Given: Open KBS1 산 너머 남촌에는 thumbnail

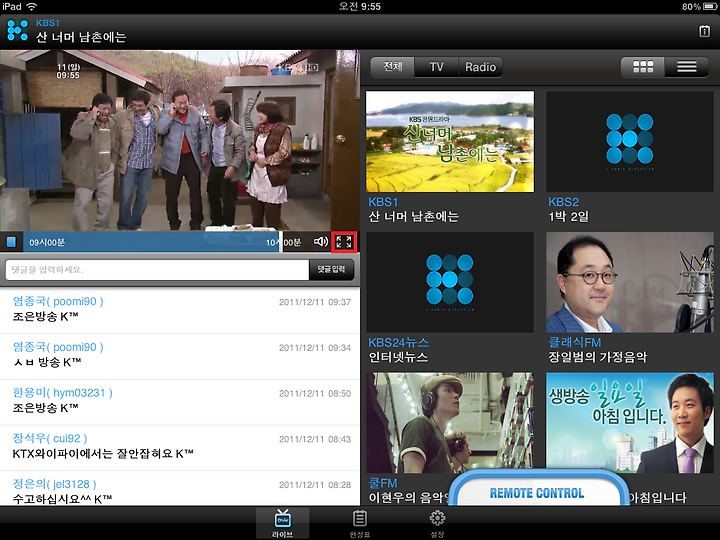Looking at the screenshot, I should (450, 141).
